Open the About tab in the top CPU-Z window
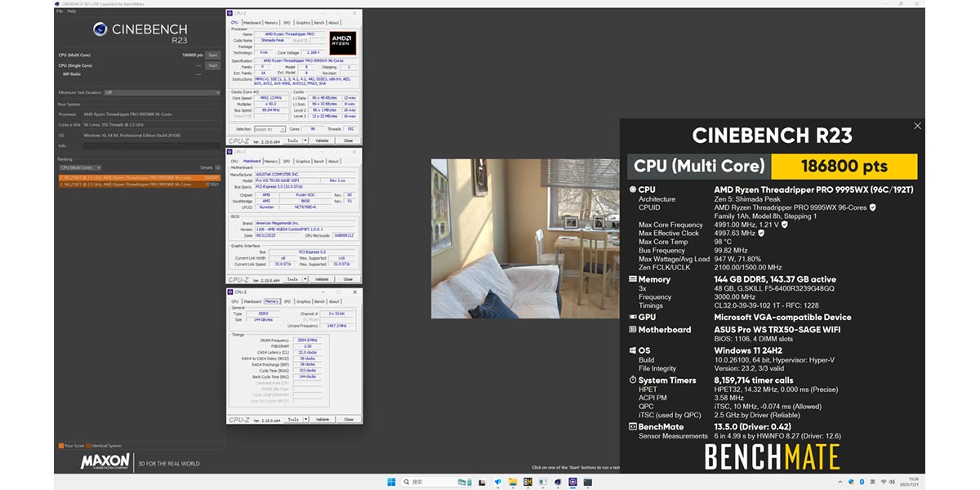980x490 pixels. click(x=333, y=23)
